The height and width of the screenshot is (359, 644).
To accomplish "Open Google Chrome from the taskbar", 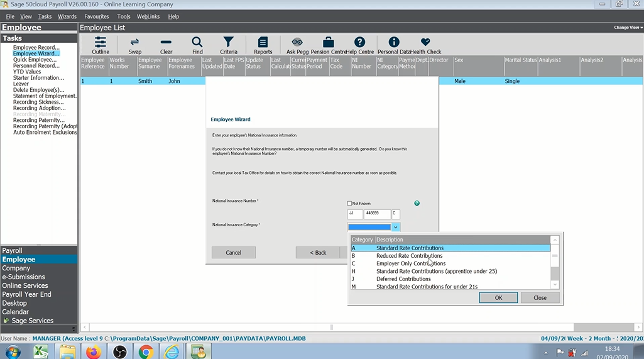I will (146, 352).
